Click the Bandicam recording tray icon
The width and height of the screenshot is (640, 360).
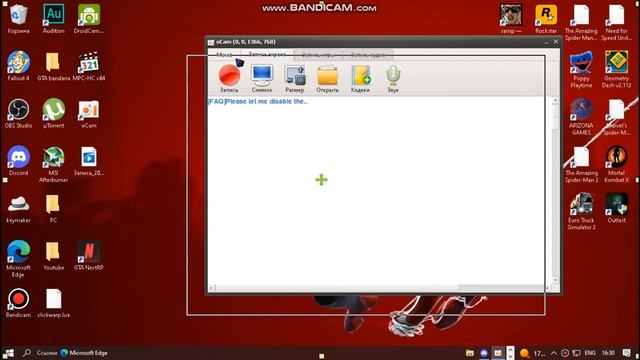click(x=565, y=353)
